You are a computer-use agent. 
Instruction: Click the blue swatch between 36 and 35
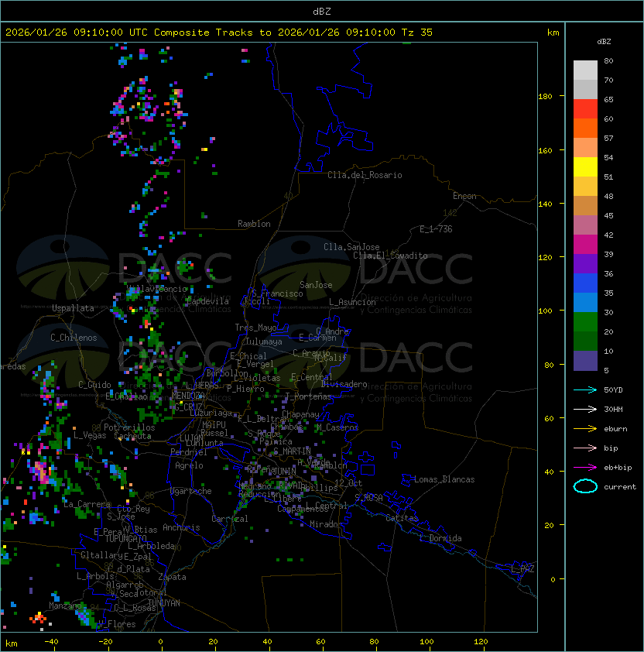click(x=585, y=283)
